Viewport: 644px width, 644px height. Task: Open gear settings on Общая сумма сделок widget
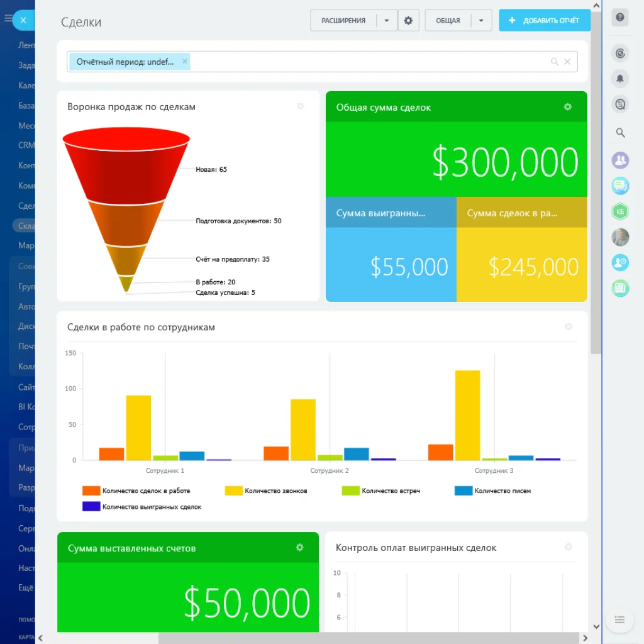click(x=567, y=107)
